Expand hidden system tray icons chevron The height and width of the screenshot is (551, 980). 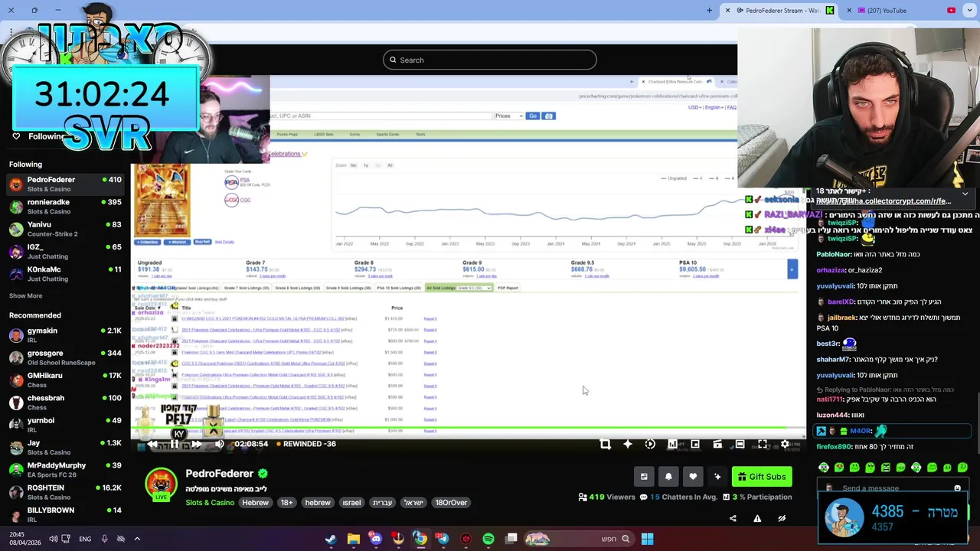[x=137, y=539]
